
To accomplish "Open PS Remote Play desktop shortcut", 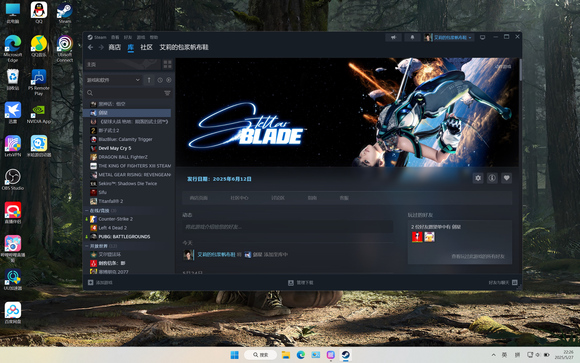I will (39, 82).
